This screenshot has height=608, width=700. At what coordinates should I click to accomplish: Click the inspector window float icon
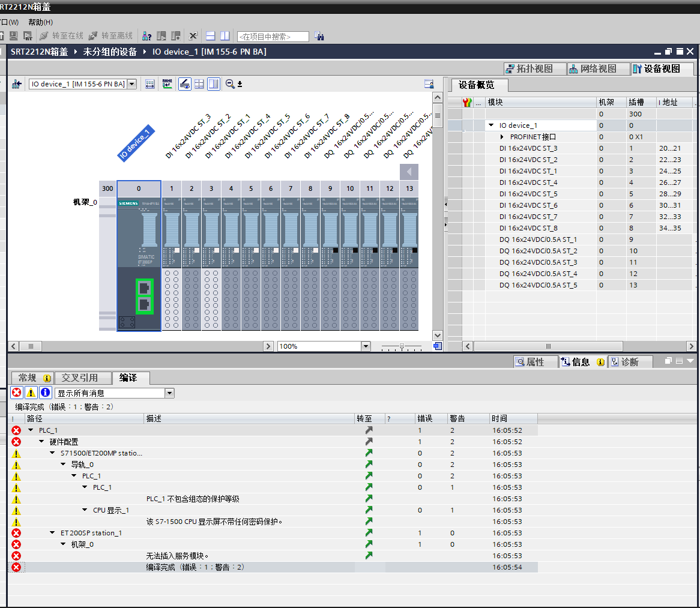668,361
